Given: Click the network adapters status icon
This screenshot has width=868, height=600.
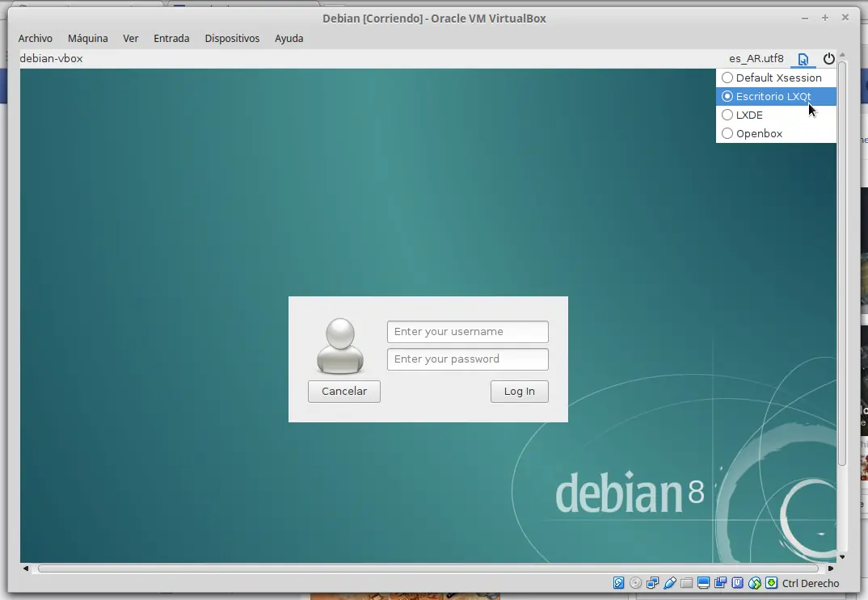Looking at the screenshot, I should coord(653,583).
